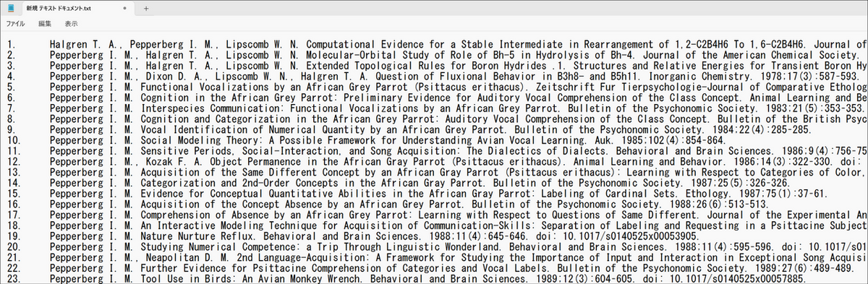Add a new tab with the plus button
This screenshot has width=868, height=284.
click(x=146, y=9)
